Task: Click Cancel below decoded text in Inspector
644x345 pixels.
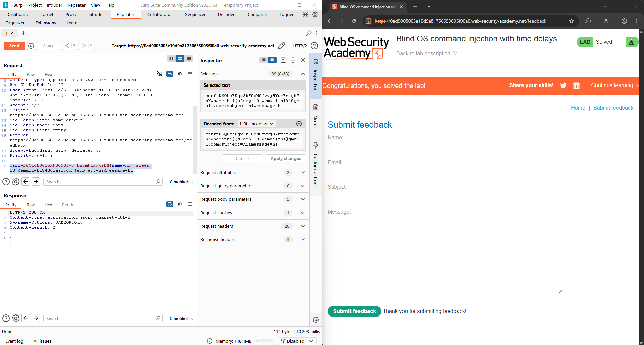Action: pyautogui.click(x=242, y=158)
